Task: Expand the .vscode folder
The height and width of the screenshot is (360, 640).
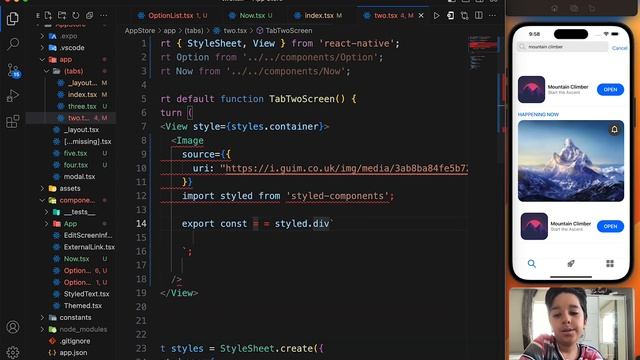Action: pos(42,48)
